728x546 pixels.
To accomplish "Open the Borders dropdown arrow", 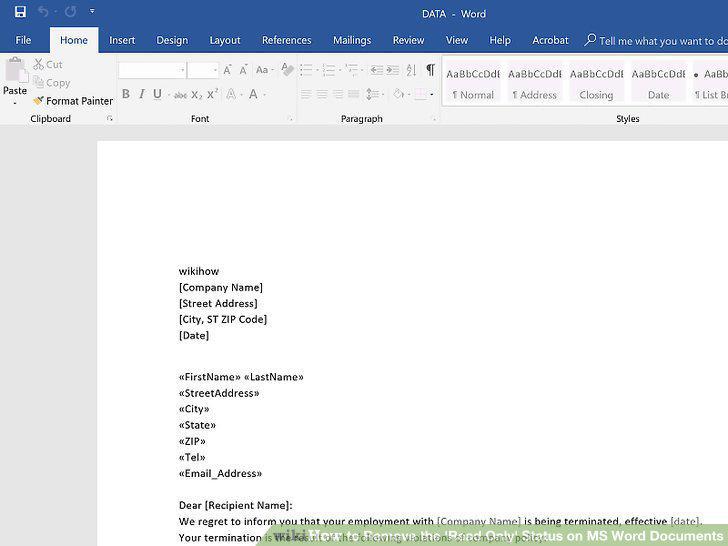I will tap(432, 95).
